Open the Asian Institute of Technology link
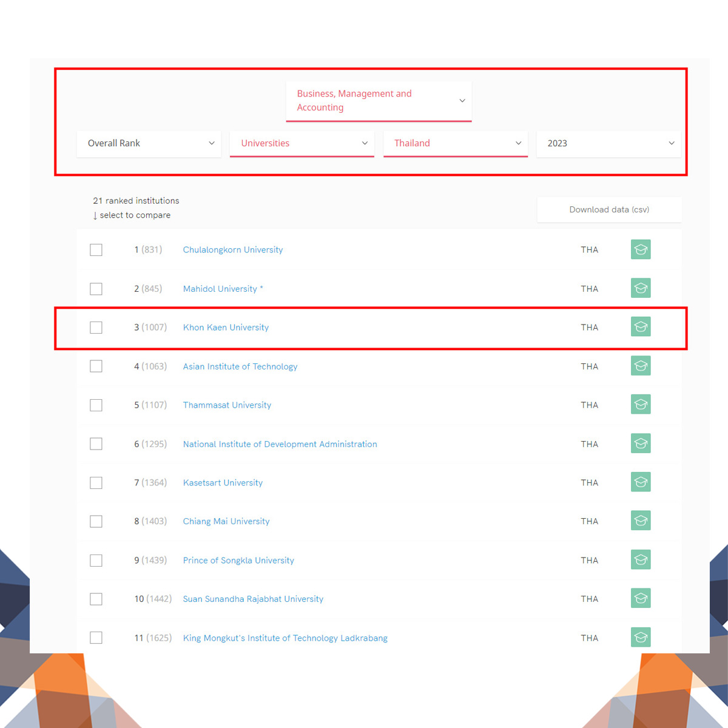This screenshot has width=728, height=728. (x=240, y=366)
